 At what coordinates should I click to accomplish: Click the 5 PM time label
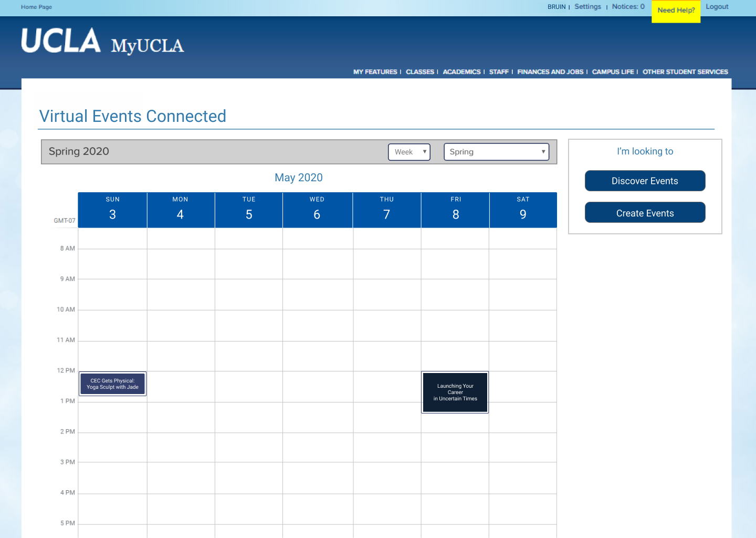[x=68, y=523]
